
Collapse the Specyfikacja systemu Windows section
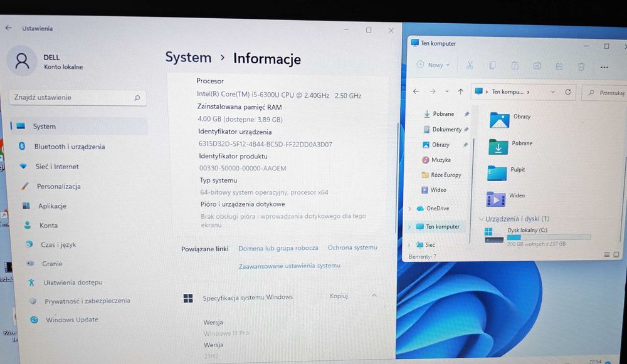tap(374, 295)
